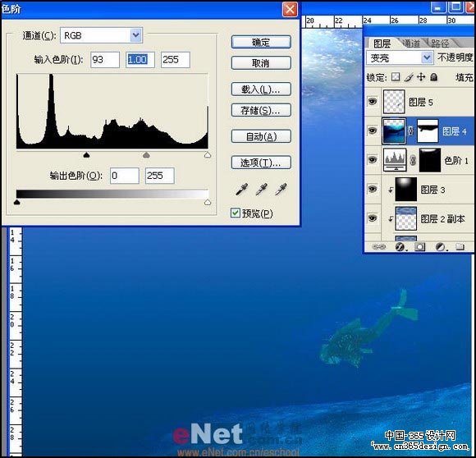Click the lock transparent pixels icon
Image resolution: width=476 pixels, height=458 pixels.
point(396,77)
